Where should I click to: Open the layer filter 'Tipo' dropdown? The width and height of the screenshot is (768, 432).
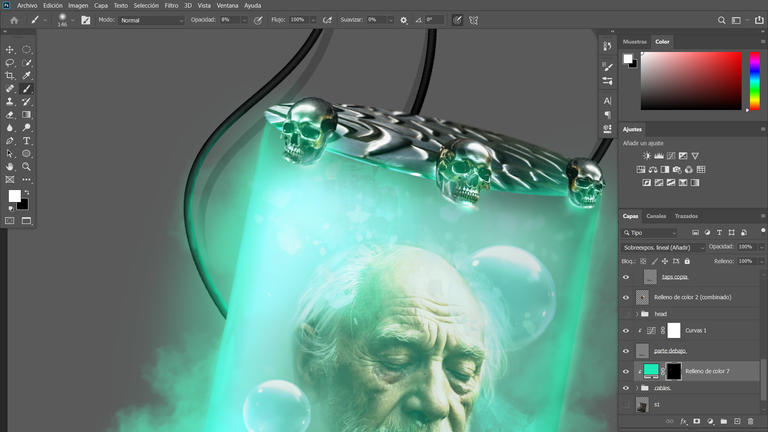[649, 233]
